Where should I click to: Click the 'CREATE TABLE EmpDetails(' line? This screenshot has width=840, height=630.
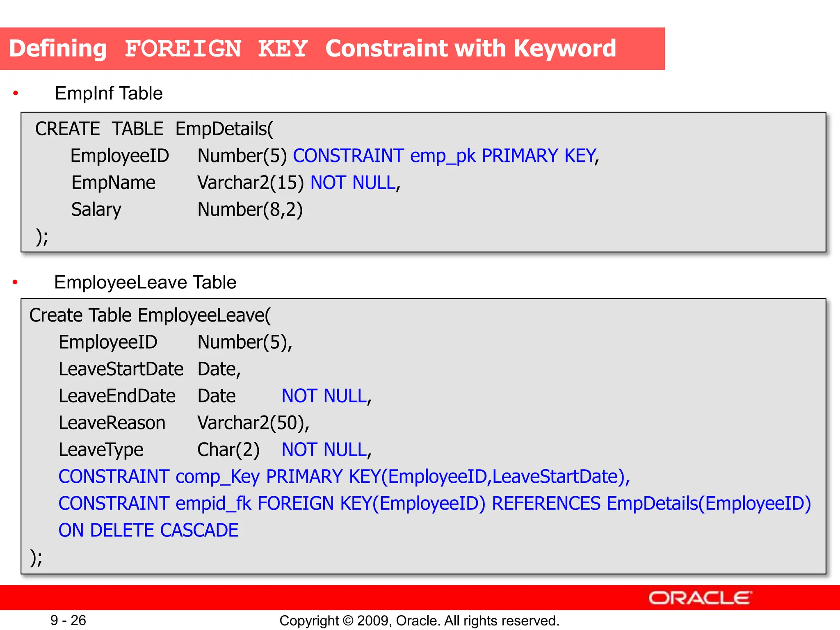pyautogui.click(x=154, y=129)
